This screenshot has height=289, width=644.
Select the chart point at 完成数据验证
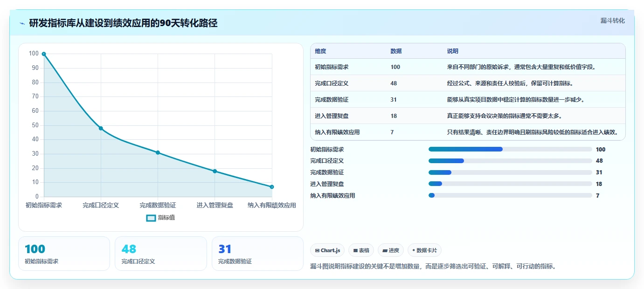tap(158, 152)
